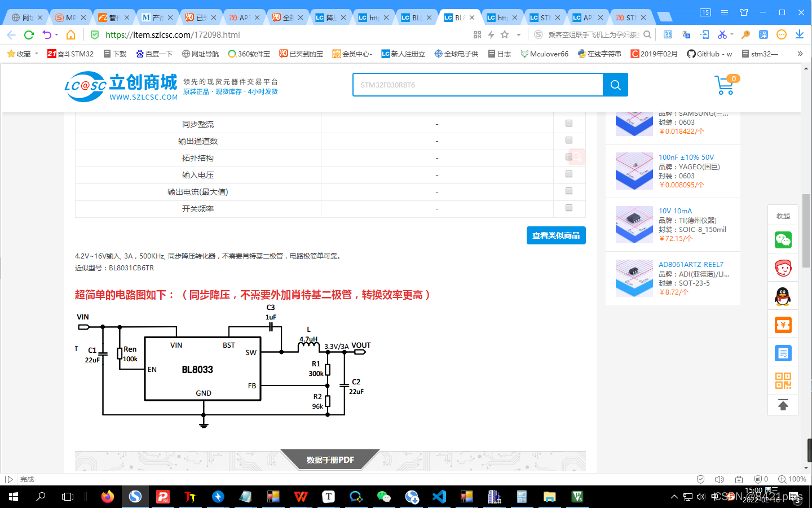This screenshot has width=812, height=508.
Task: Open the GitHub - w bookmark
Action: click(709, 54)
